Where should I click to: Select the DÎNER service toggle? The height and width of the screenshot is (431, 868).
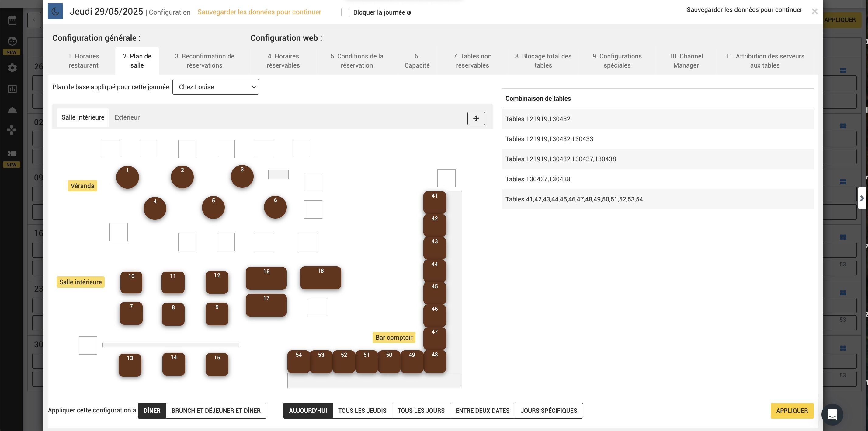(152, 410)
